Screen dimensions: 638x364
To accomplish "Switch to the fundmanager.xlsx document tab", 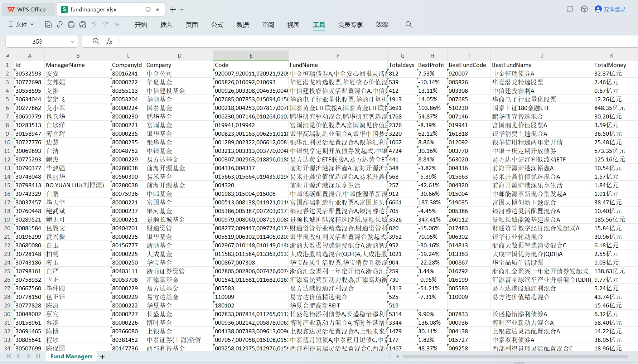I will tap(111, 10).
